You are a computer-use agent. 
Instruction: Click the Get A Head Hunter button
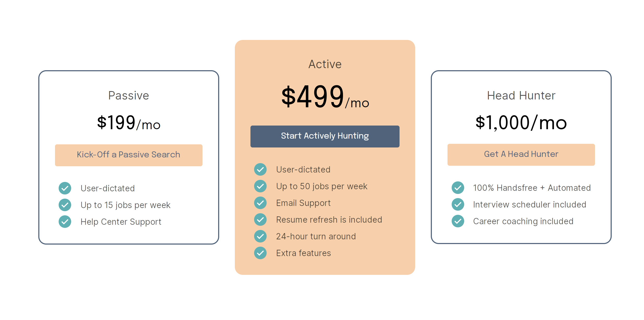[x=521, y=155]
